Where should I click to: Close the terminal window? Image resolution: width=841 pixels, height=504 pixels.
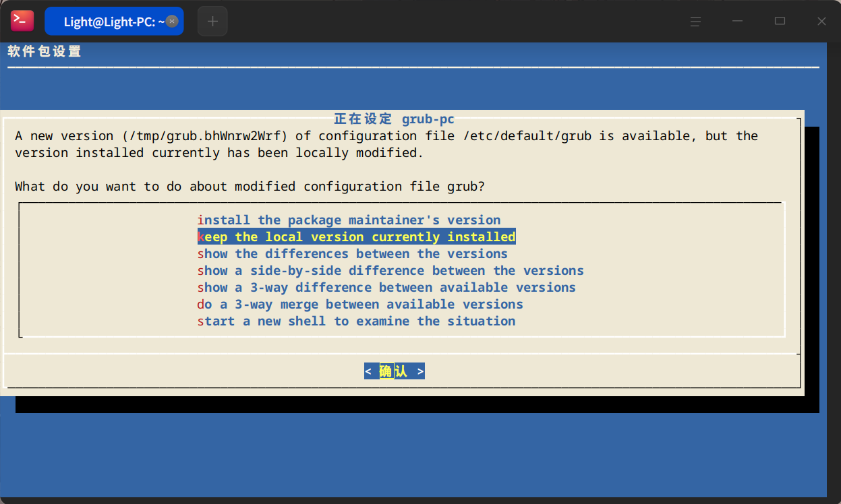821,22
